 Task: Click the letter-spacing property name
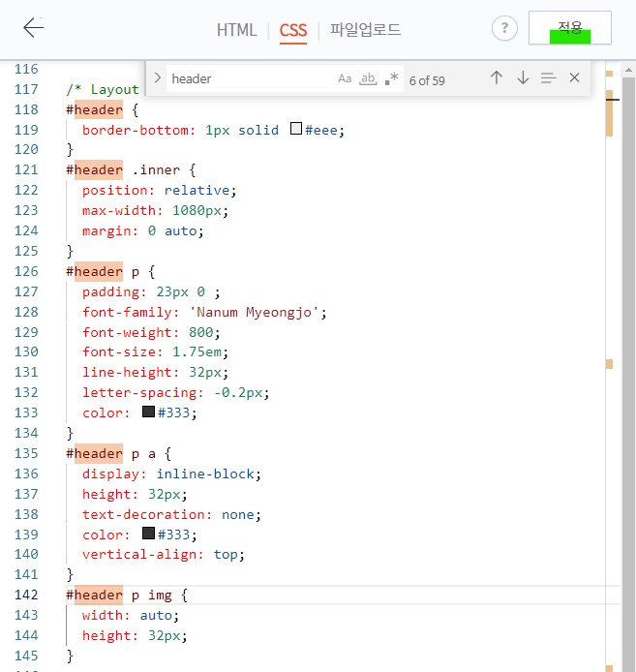click(139, 392)
